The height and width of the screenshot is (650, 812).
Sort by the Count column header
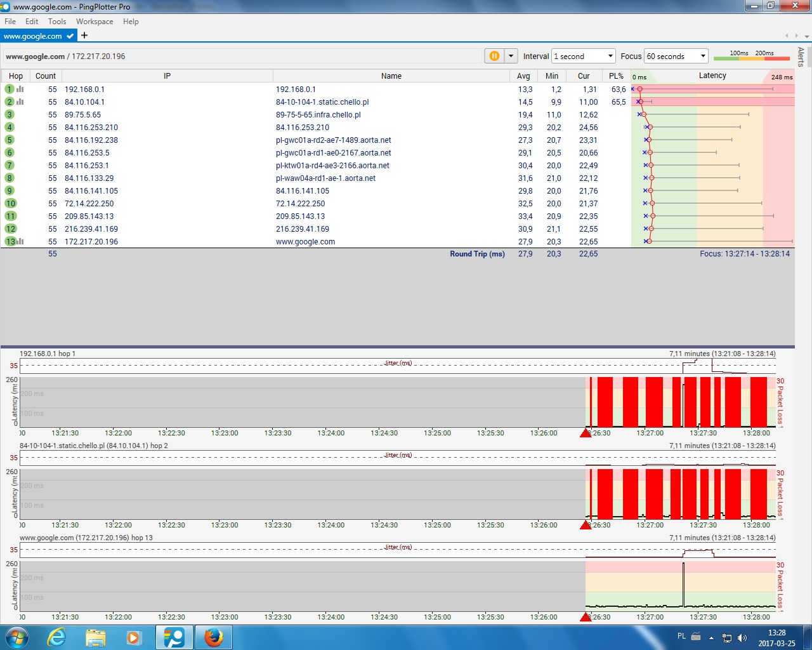pyautogui.click(x=46, y=76)
